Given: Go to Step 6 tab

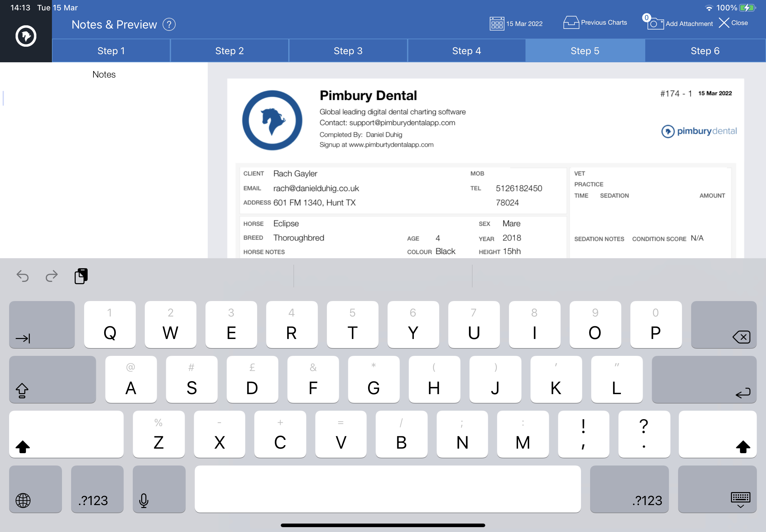Looking at the screenshot, I should click(705, 51).
